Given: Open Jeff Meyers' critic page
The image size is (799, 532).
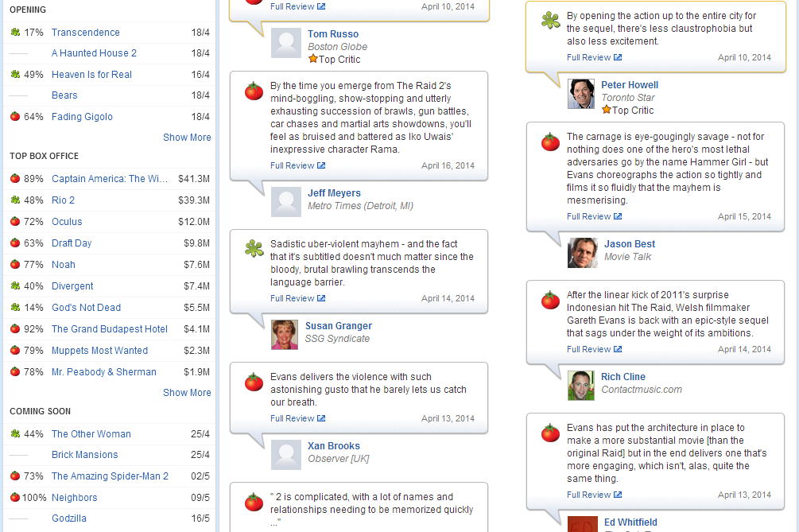Looking at the screenshot, I should point(334,193).
